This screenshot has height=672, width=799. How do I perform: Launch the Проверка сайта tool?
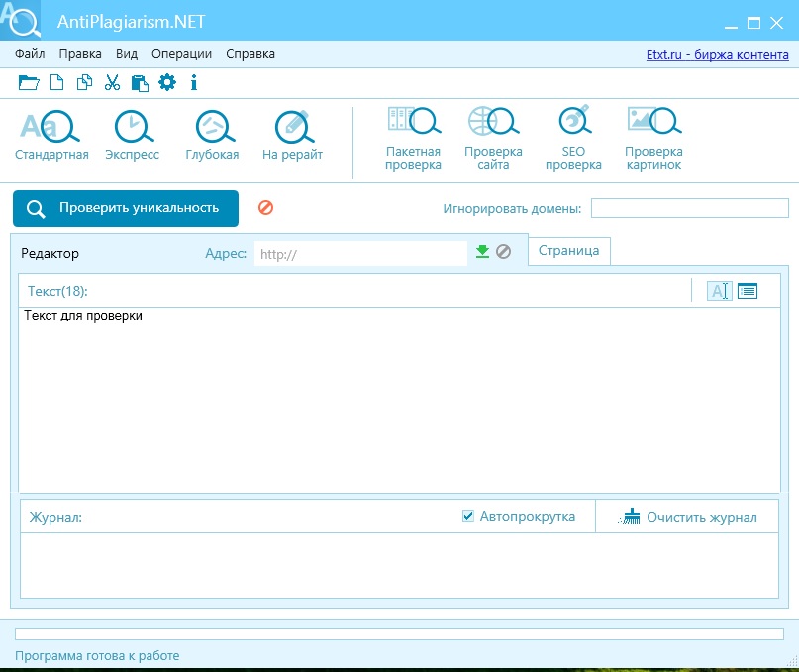[493, 139]
